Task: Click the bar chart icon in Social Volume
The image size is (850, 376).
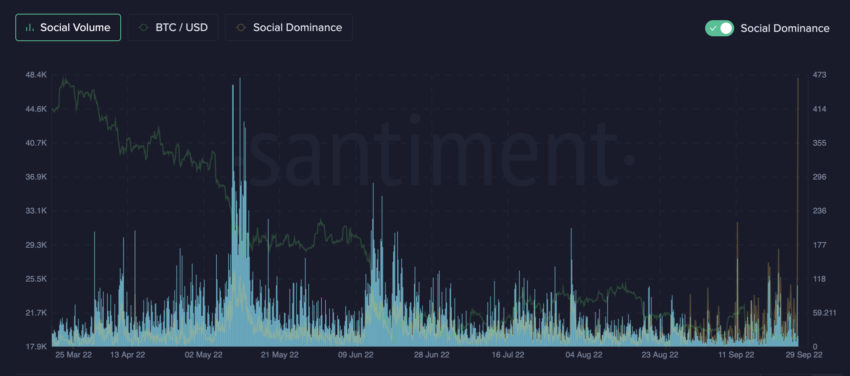Action: [x=30, y=28]
